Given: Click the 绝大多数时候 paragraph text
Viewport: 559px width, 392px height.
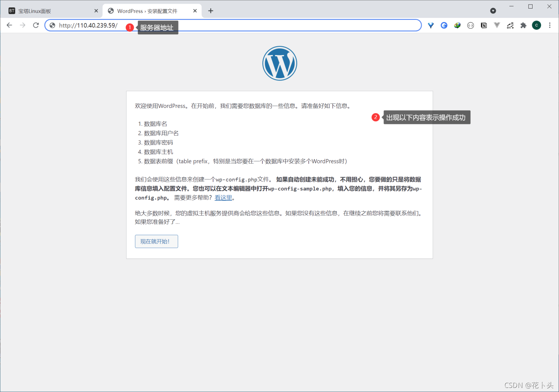Looking at the screenshot, I should 279,217.
